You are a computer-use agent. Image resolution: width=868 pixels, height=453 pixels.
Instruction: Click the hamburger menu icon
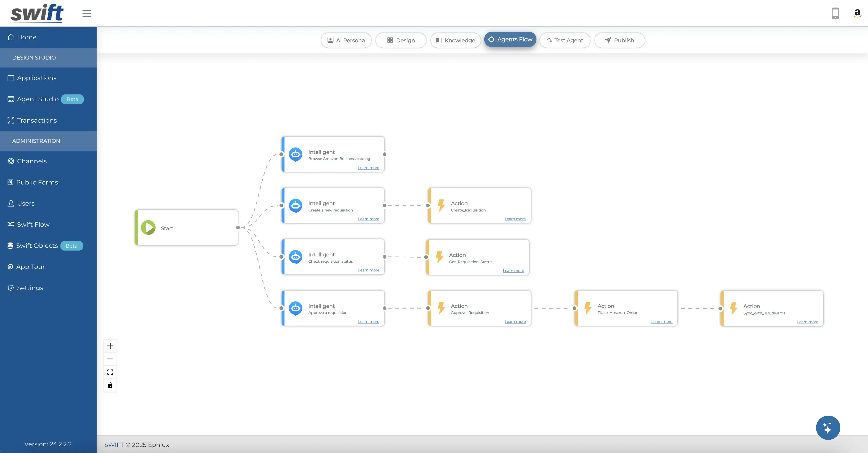87,13
